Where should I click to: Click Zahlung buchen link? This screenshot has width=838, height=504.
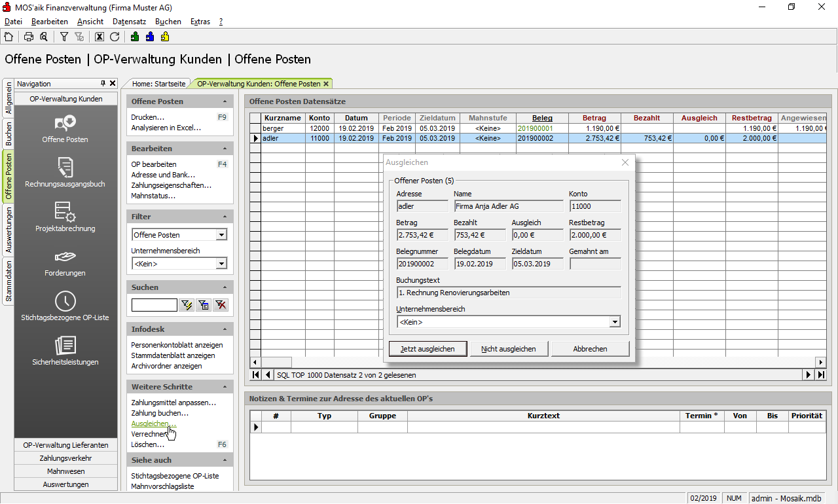tap(160, 413)
